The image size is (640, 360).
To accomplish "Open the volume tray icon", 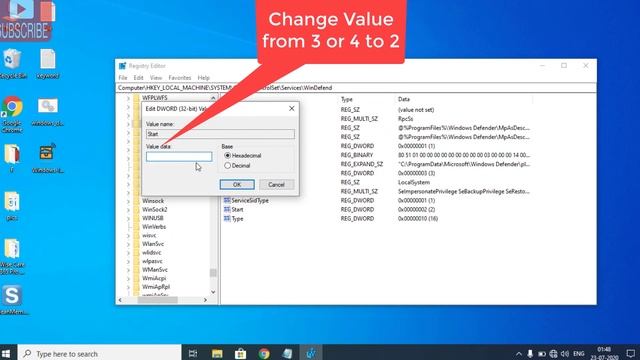I will pyautogui.click(x=565, y=353).
